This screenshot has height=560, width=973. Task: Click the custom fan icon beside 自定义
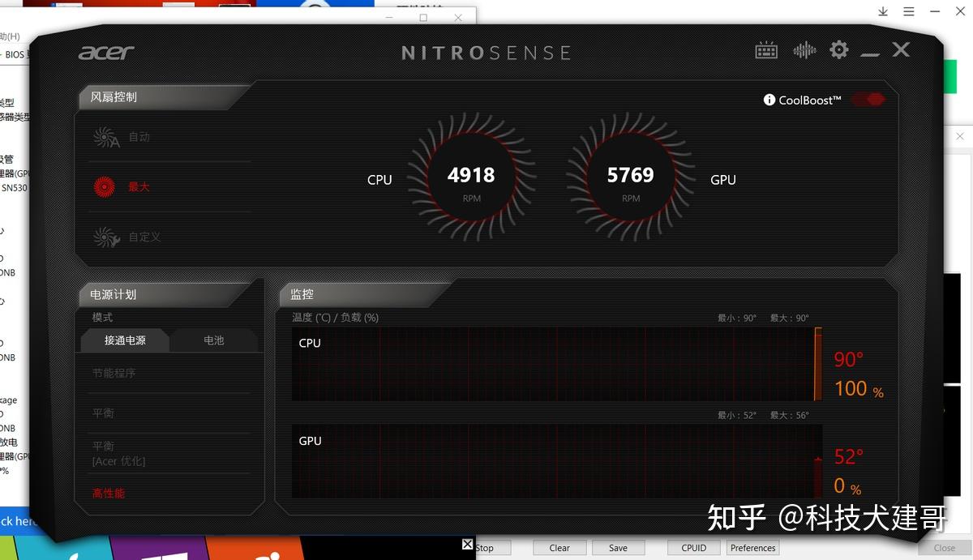click(x=106, y=237)
